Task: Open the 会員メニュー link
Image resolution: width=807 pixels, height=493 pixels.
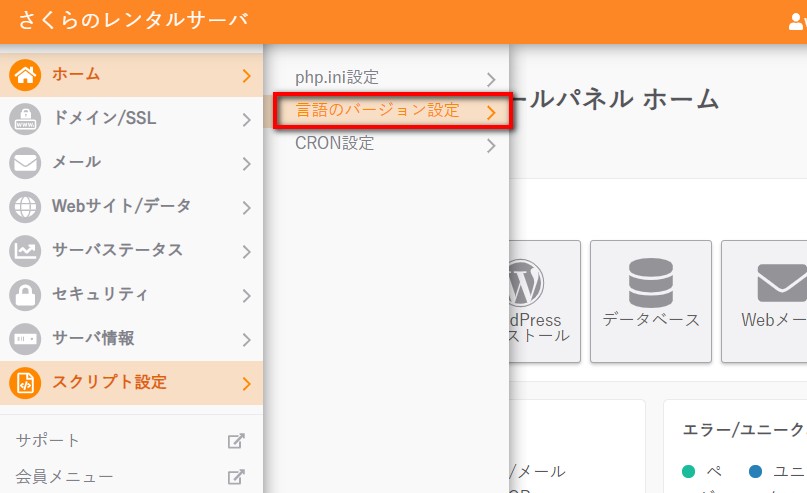Action: pyautogui.click(x=65, y=477)
